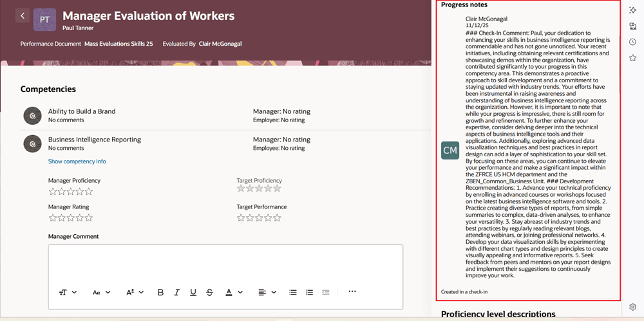Open the more options ellipsis in the toolbar
The image size is (644, 321).
coord(352,291)
